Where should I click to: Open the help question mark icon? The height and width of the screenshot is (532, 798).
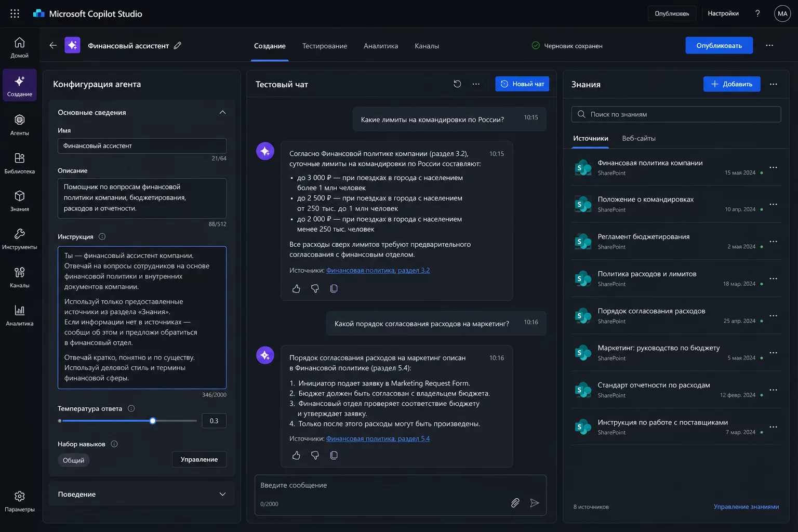click(x=757, y=14)
